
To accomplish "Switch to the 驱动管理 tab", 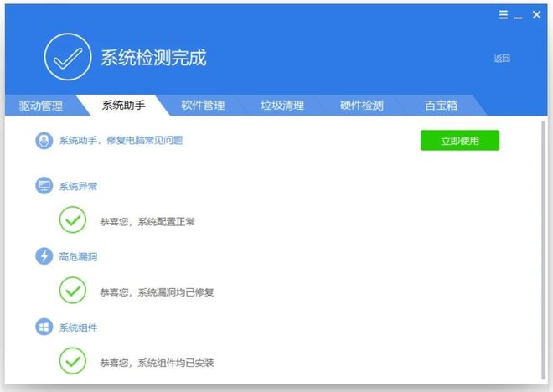I will (41, 106).
